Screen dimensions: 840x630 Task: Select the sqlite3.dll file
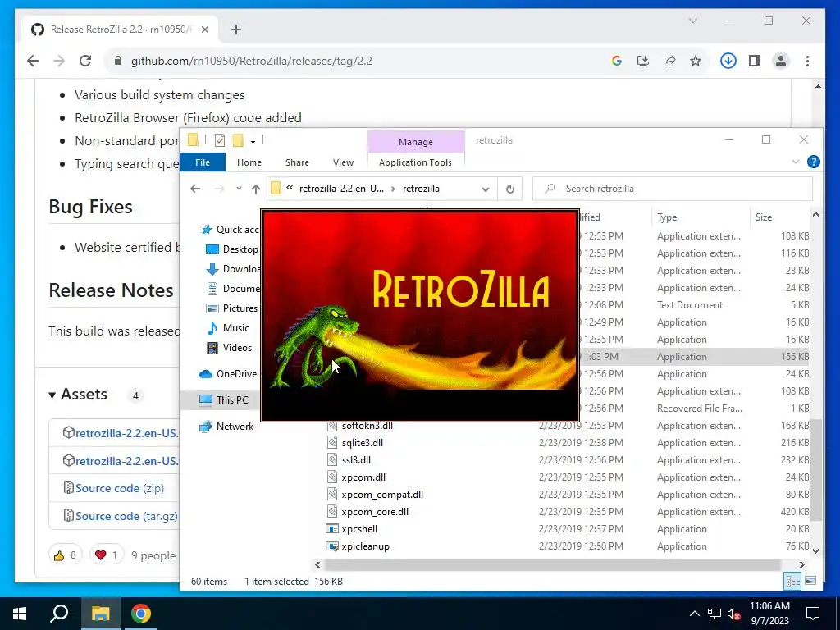(x=362, y=442)
